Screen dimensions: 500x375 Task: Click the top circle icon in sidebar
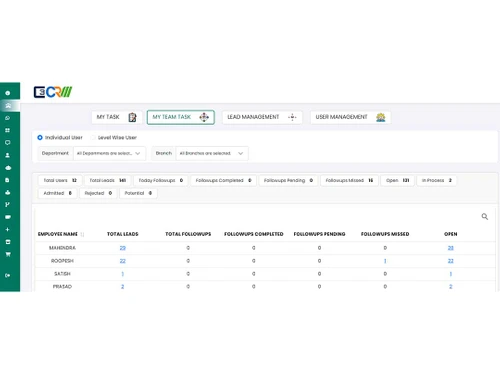coord(8,93)
